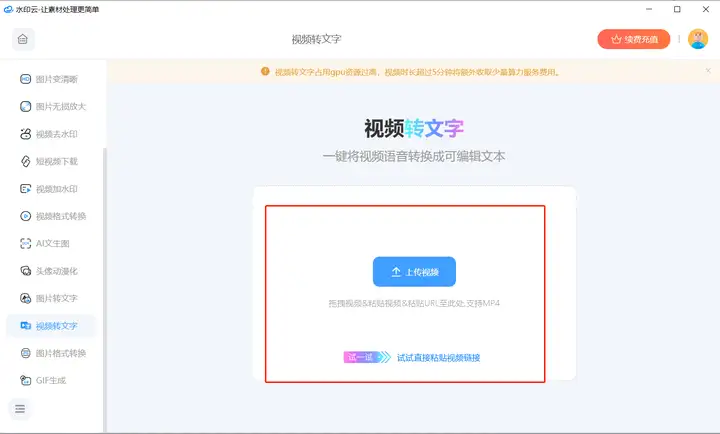Click the 续费充值 recharge button

tap(633, 39)
